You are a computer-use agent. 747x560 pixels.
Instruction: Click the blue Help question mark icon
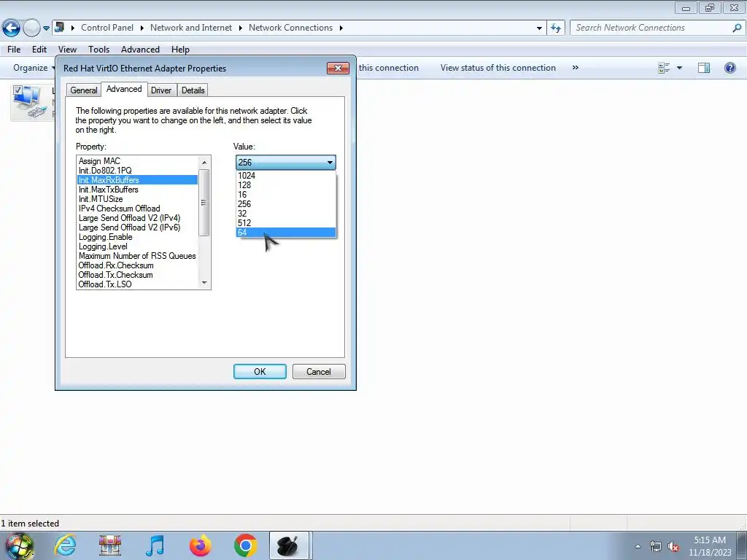[x=729, y=68]
